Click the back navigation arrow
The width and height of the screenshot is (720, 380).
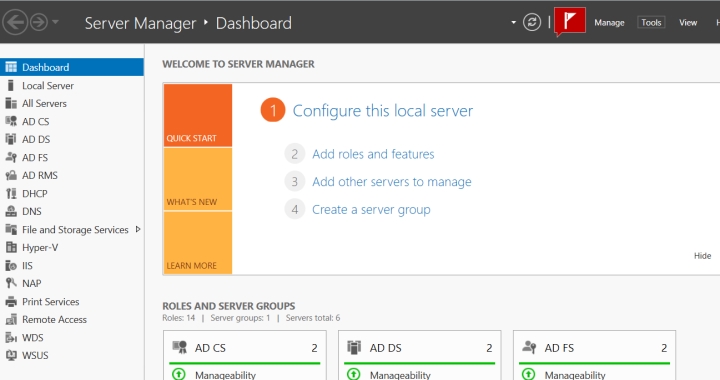tap(15, 22)
